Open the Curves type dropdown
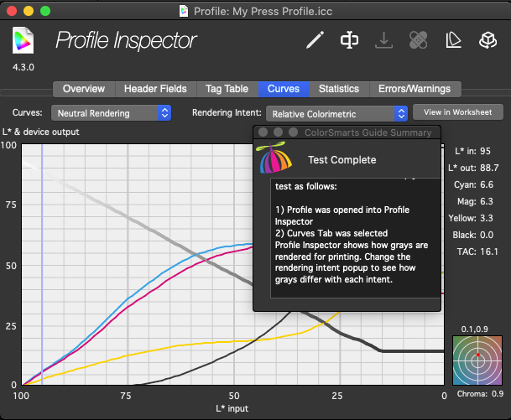This screenshot has height=420, width=511. pos(112,112)
